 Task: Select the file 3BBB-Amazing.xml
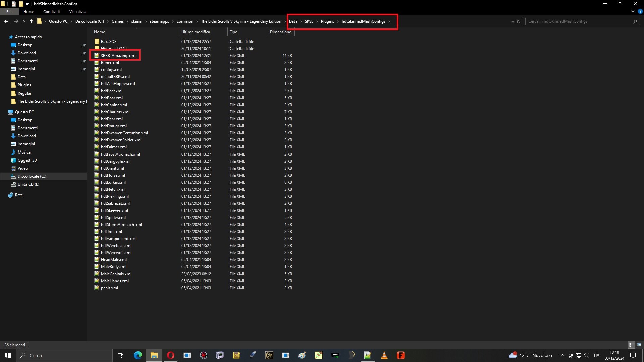click(118, 56)
